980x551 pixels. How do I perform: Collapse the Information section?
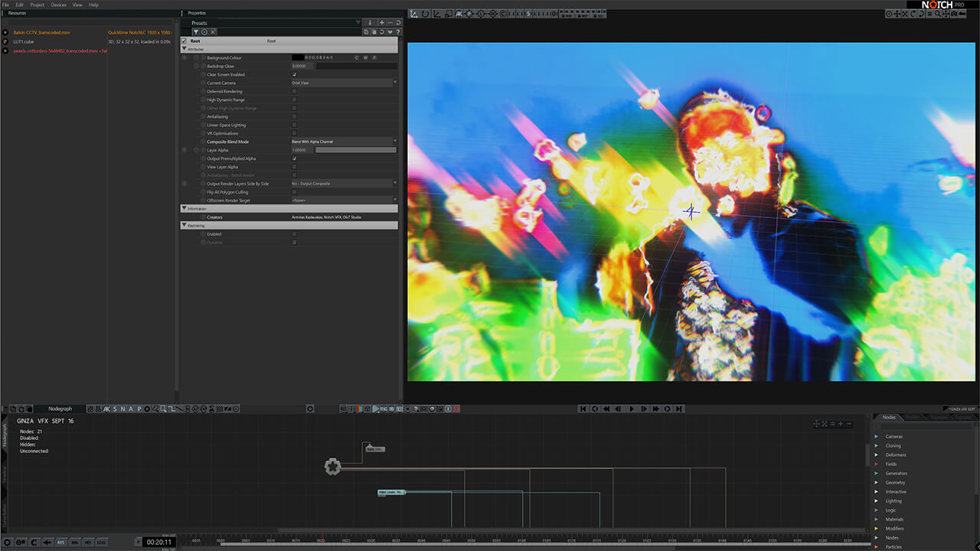184,208
